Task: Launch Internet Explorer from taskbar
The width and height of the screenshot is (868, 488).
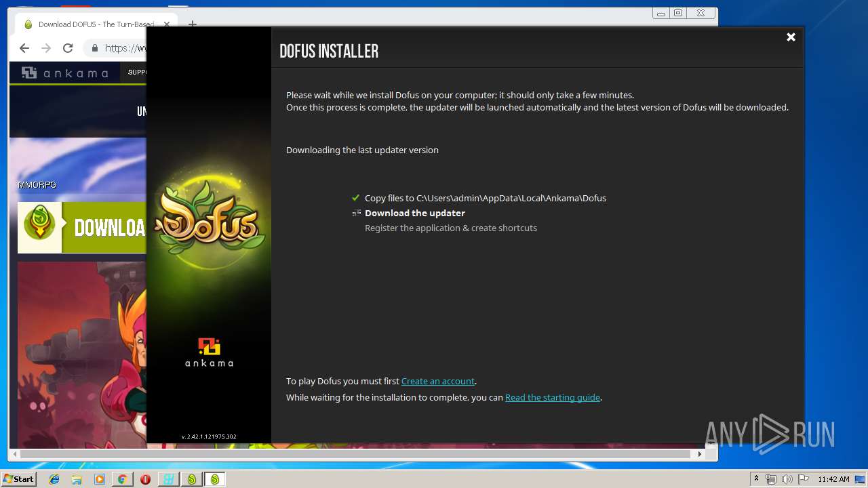Action: (x=54, y=479)
